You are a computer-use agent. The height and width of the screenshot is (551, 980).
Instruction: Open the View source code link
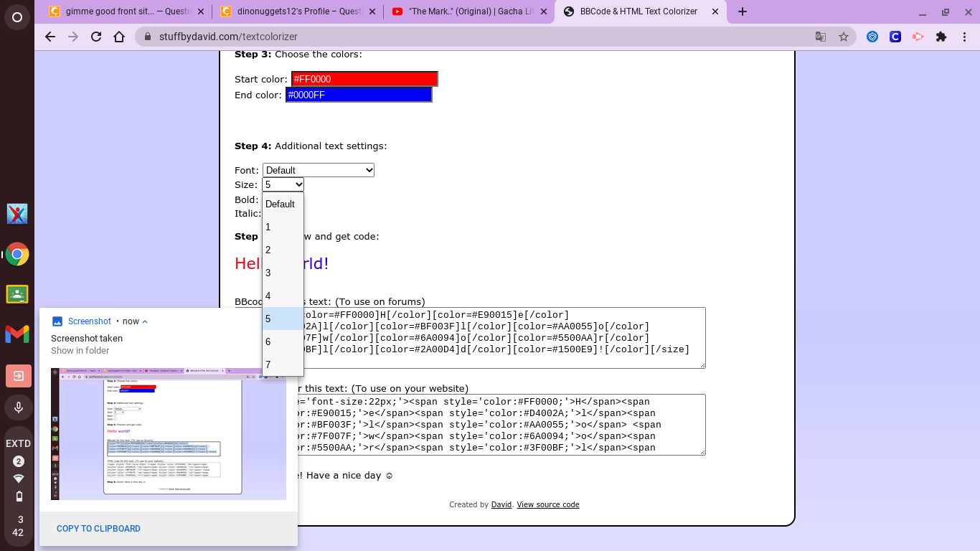point(548,504)
